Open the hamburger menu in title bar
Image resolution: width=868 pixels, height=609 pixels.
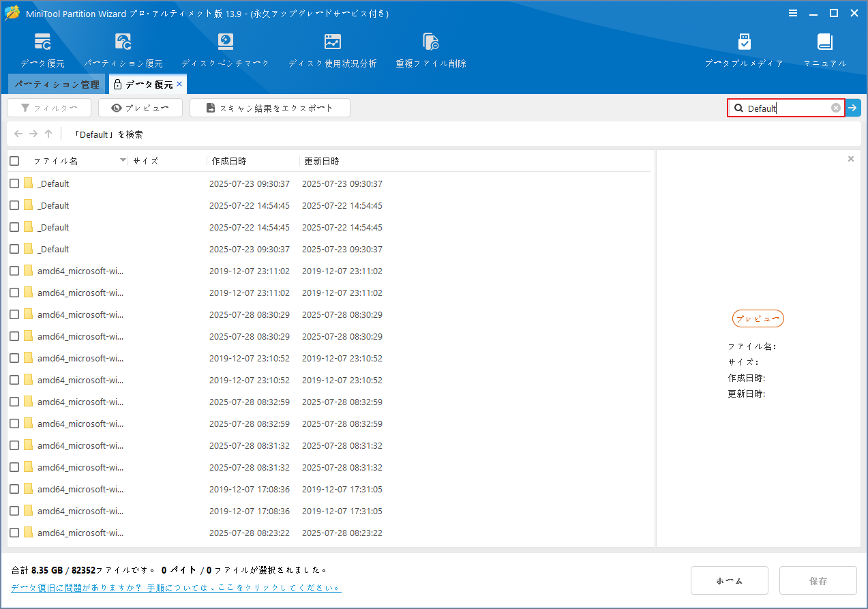(793, 13)
